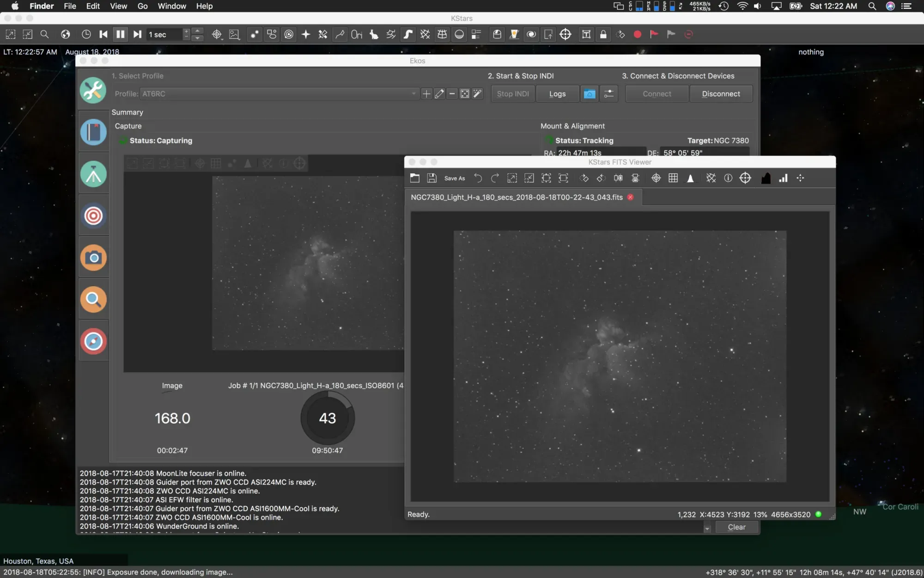924x578 pixels.
Task: Click undo icon in FITS Viewer
Action: (x=478, y=178)
